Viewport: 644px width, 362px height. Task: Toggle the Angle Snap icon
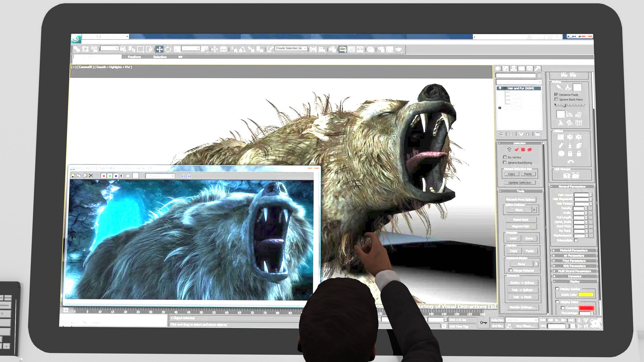242,49
